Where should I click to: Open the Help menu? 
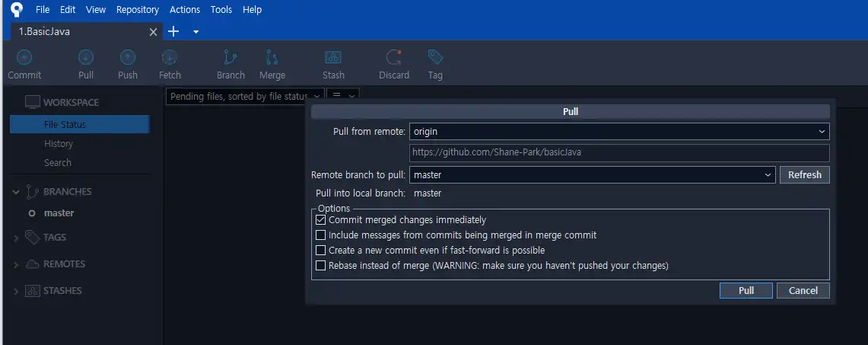click(252, 9)
